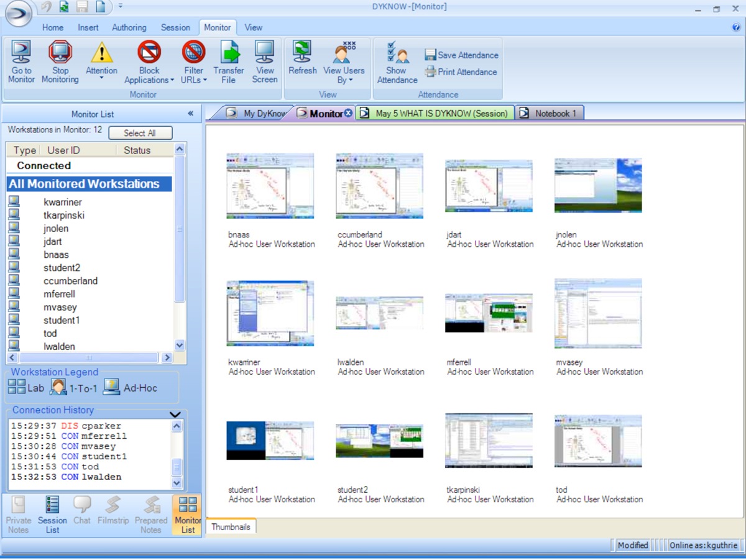The height and width of the screenshot is (560, 746).
Task: Click View Users By icon
Action: [x=344, y=52]
